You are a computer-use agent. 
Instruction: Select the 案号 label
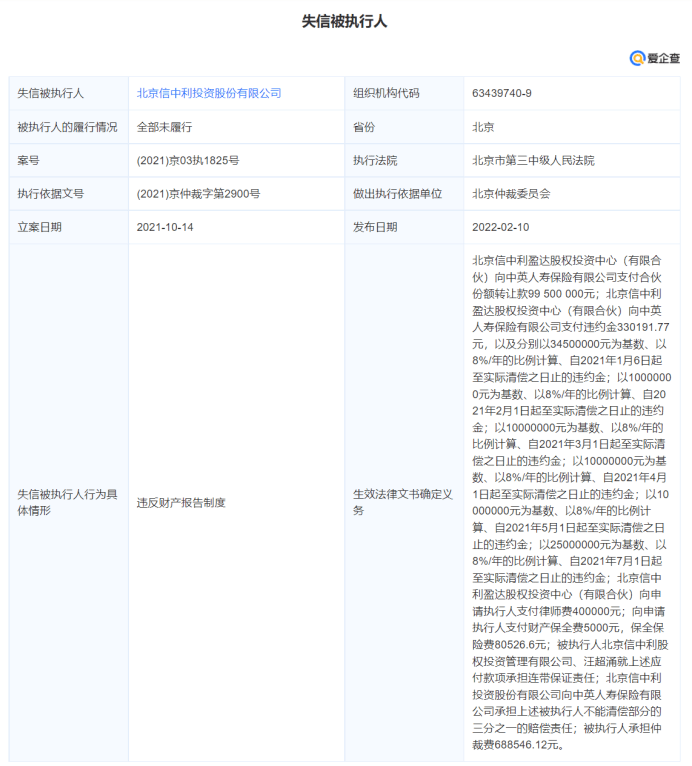point(28,160)
